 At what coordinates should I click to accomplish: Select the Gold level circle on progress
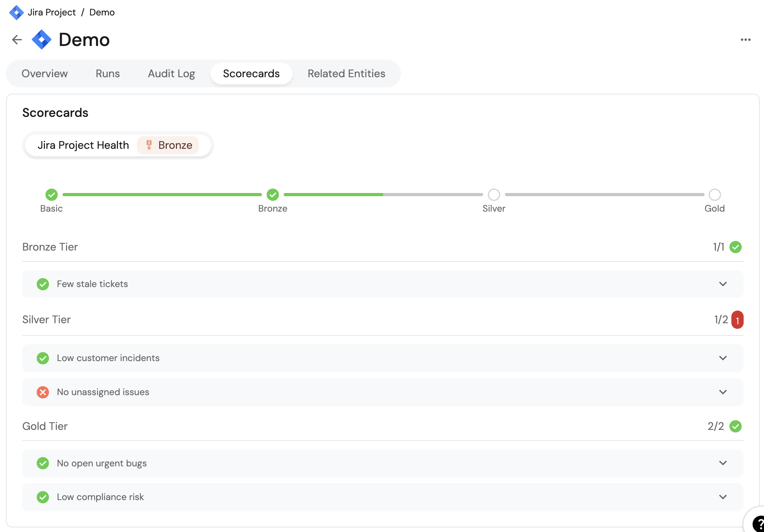714,194
